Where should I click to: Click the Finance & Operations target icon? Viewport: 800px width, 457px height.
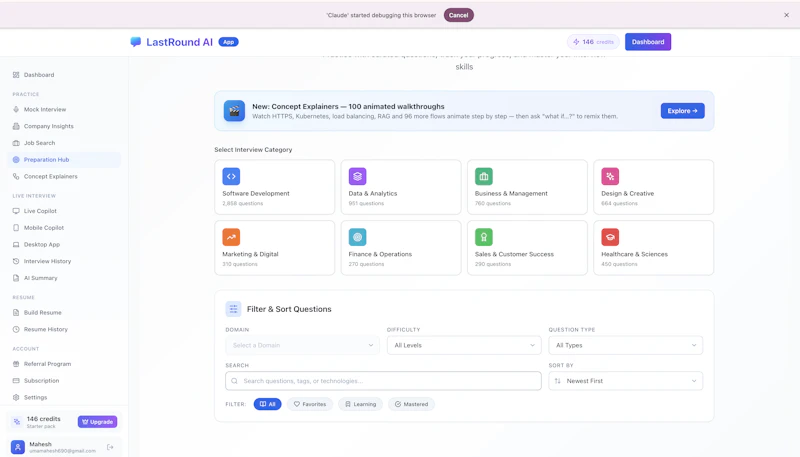pos(357,237)
